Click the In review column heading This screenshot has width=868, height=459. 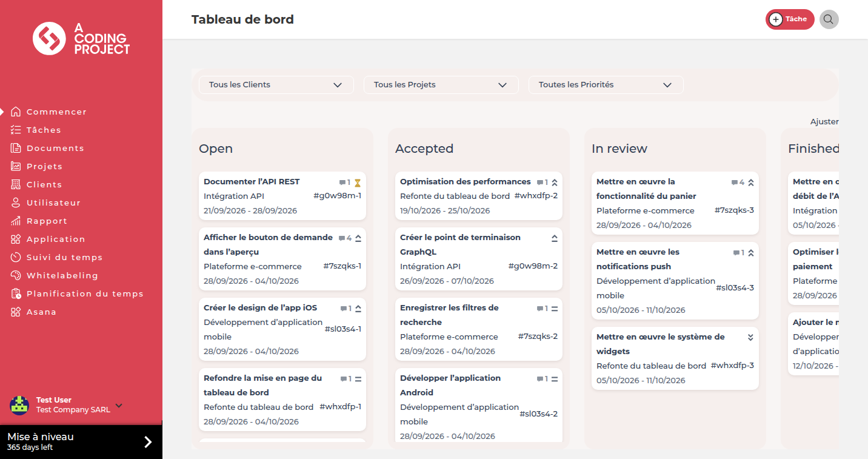(619, 149)
